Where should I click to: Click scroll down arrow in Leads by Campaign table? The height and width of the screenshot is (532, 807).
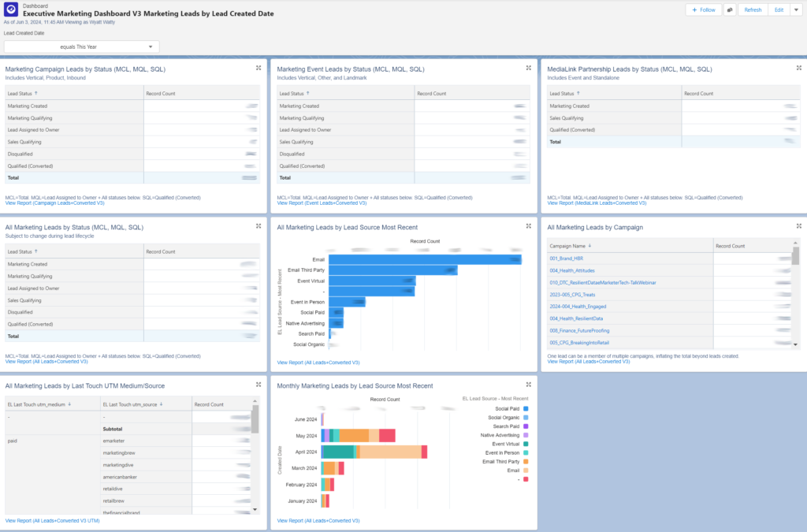796,344
